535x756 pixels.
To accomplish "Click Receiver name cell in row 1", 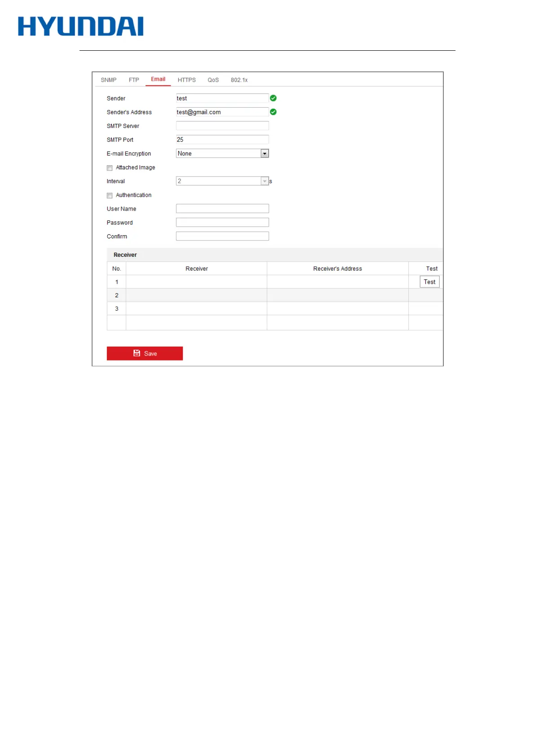I will [196, 282].
